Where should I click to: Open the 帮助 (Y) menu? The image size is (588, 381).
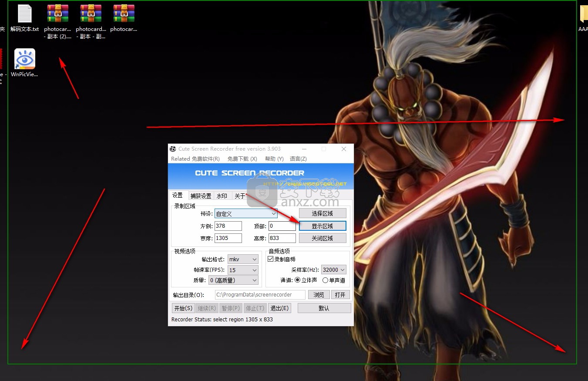pyautogui.click(x=274, y=159)
